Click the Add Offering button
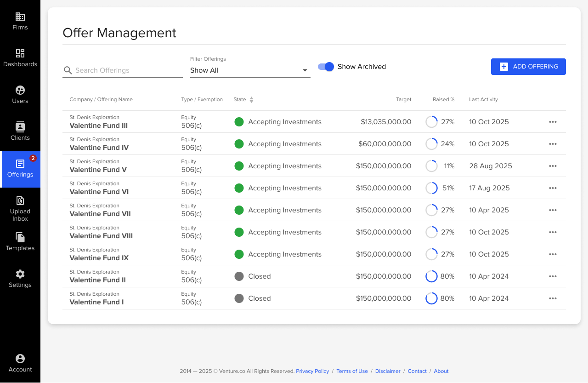The height and width of the screenshot is (383, 588). [528, 67]
